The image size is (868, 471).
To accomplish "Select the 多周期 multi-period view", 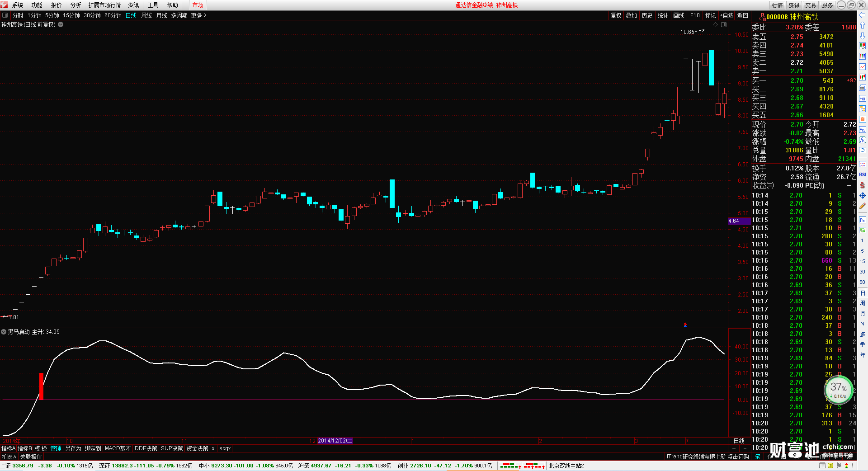I will click(x=179, y=15).
